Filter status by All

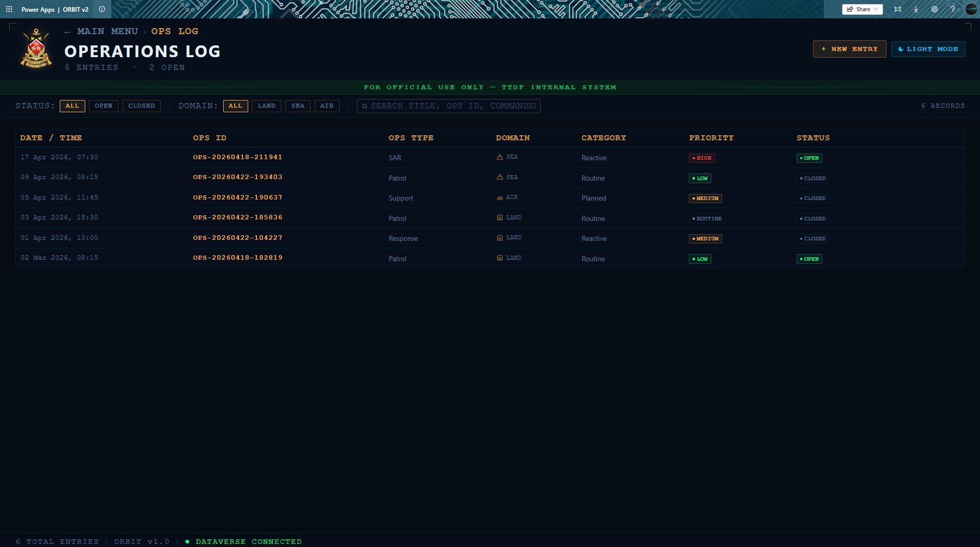click(73, 106)
